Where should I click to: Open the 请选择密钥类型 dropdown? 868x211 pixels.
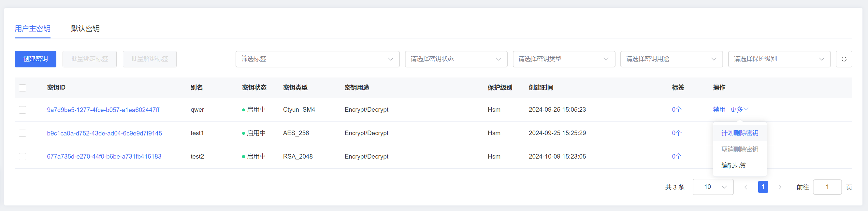(564, 59)
